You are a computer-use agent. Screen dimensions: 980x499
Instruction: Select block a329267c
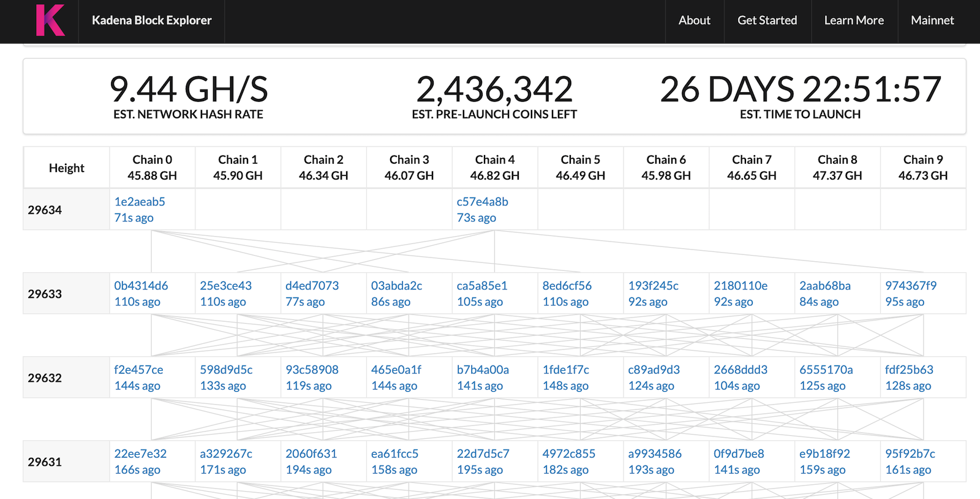point(226,454)
